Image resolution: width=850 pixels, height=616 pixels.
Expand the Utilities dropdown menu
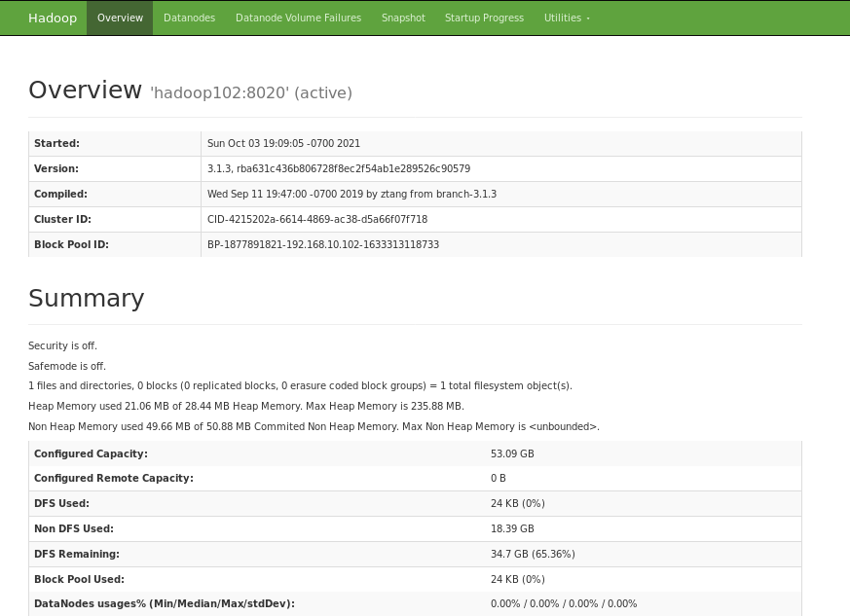567,18
